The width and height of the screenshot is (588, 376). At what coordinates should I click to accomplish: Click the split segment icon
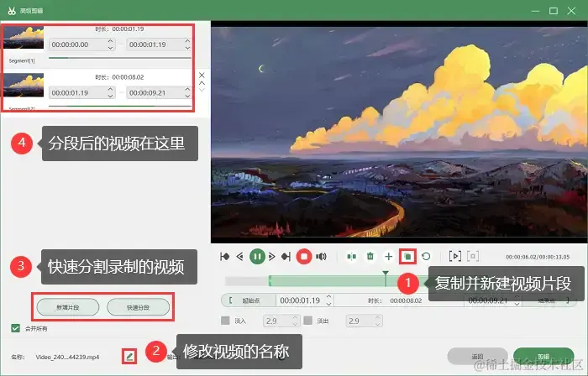[352, 257]
